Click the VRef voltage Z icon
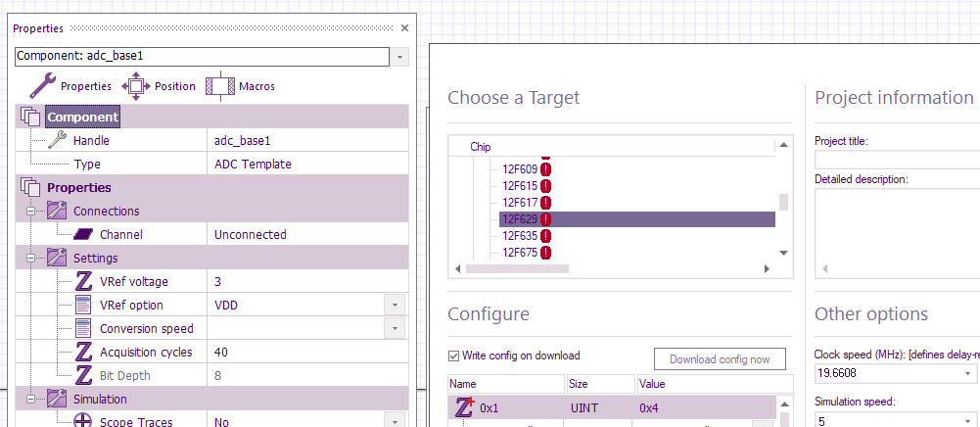Viewport: 980px width, 427px height. [83, 281]
